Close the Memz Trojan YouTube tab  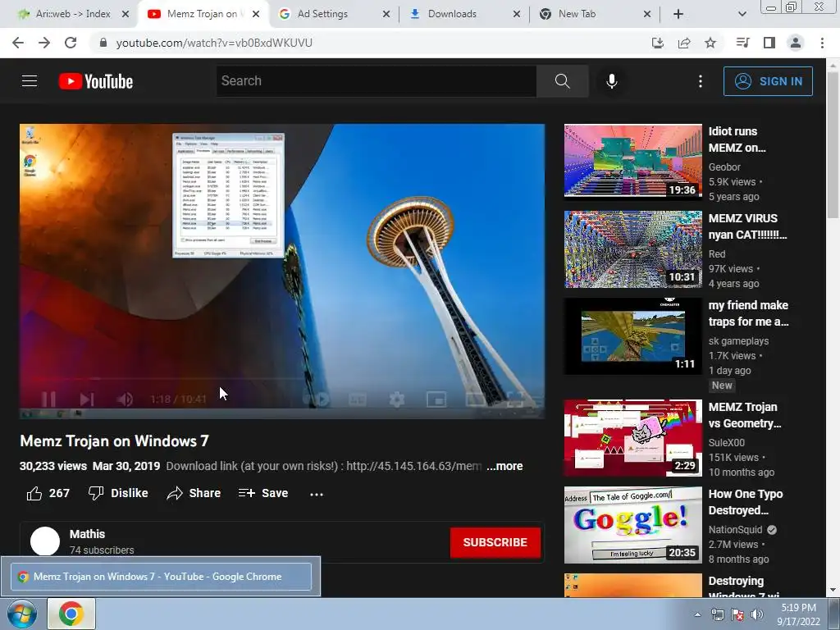pyautogui.click(x=256, y=14)
